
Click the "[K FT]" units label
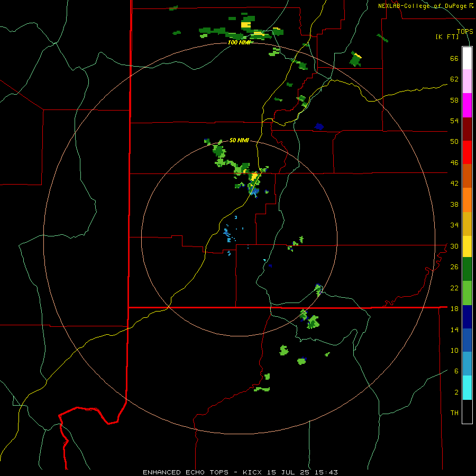447,37
